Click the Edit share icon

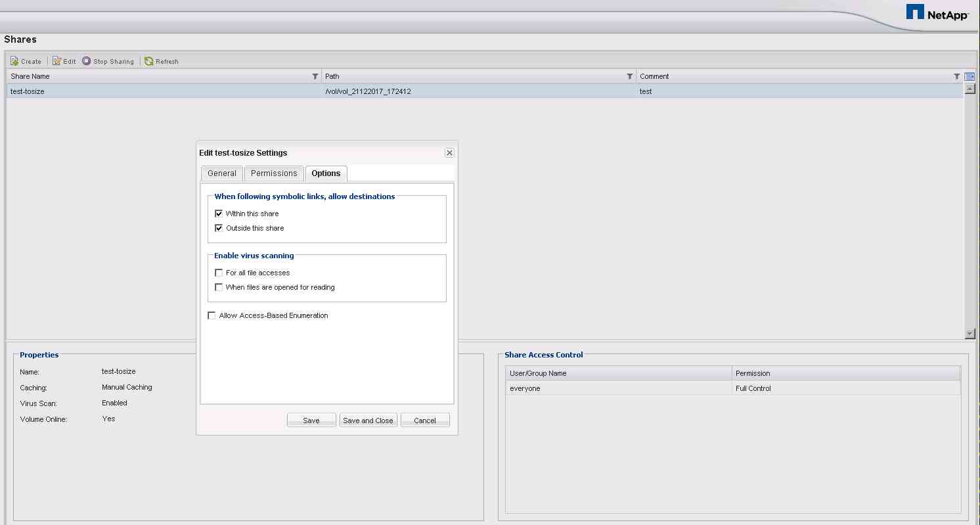[x=56, y=61]
